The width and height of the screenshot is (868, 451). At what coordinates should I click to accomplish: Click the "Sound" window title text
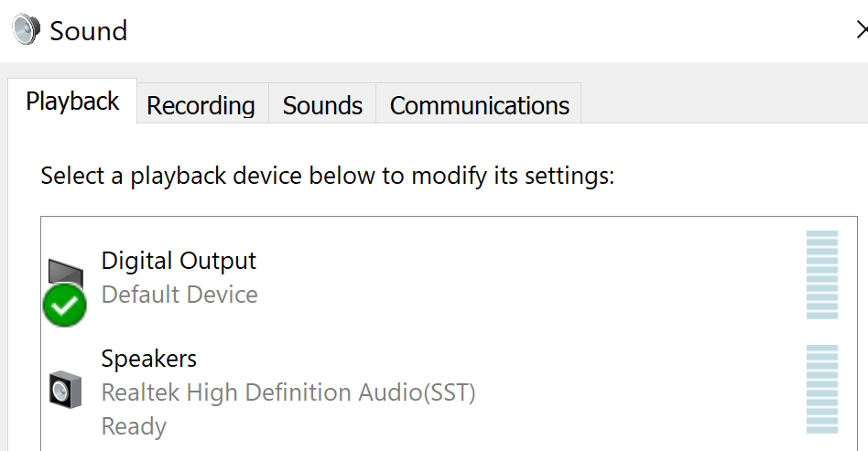88,31
